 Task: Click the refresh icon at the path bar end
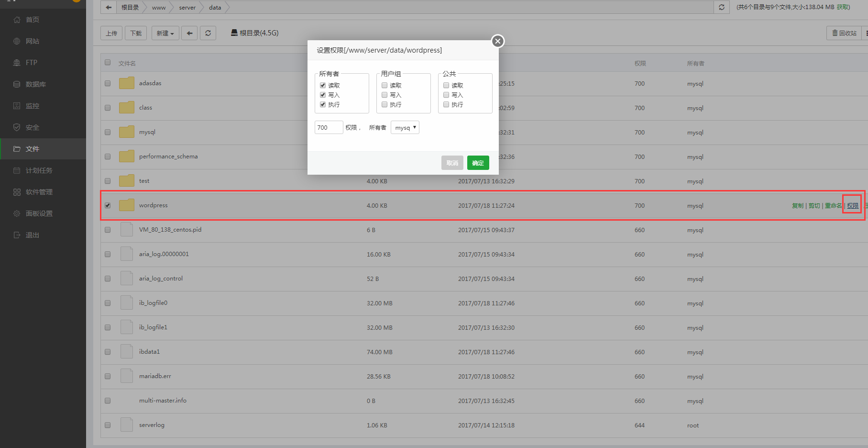click(x=722, y=7)
